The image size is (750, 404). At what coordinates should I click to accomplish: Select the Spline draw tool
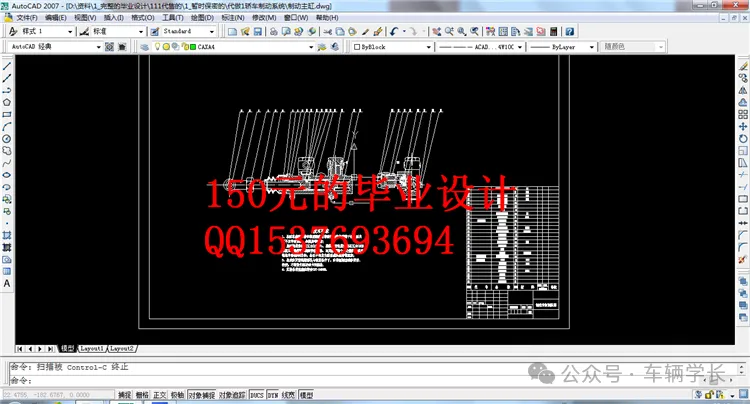point(7,163)
